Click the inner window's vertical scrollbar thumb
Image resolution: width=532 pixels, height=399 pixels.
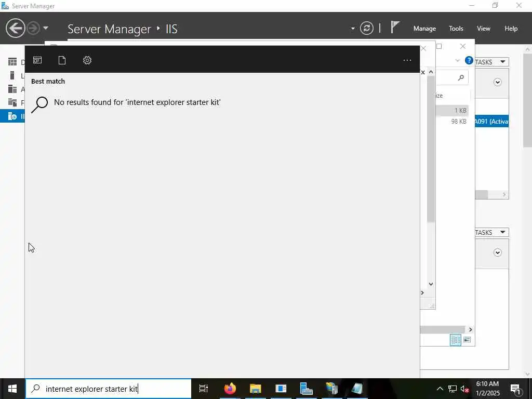click(x=431, y=149)
